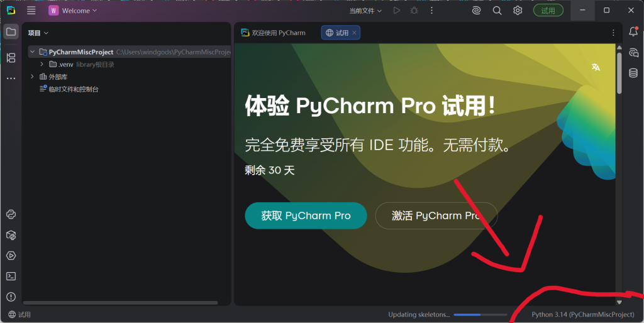644x323 pixels.
Task: Open the Python Packages tool window
Action: 11,235
